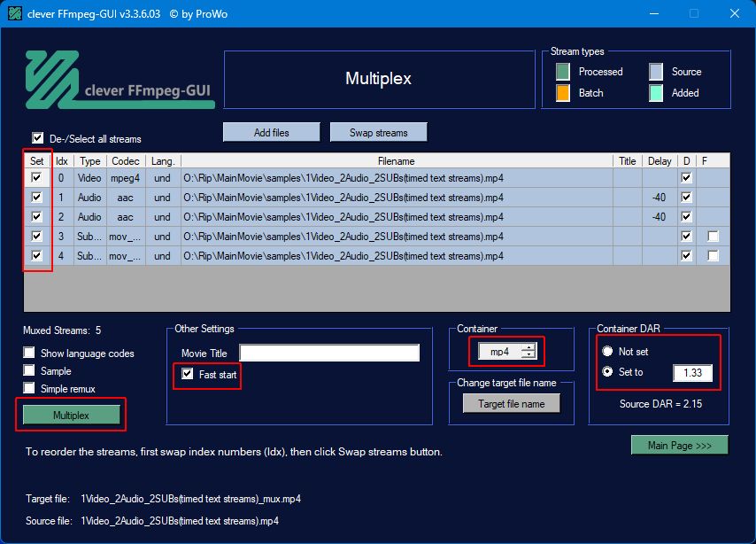
Task: Minimize the clever FFmpeg-GUI window
Action: point(654,13)
